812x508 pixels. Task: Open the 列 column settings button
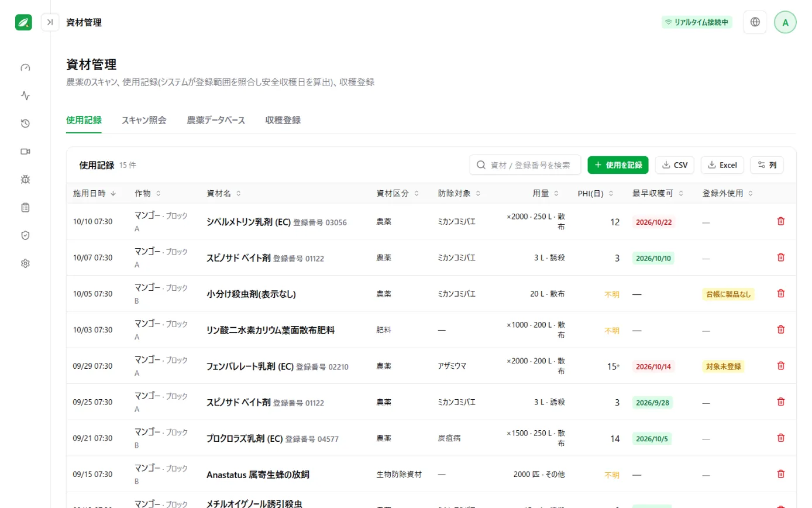click(767, 165)
